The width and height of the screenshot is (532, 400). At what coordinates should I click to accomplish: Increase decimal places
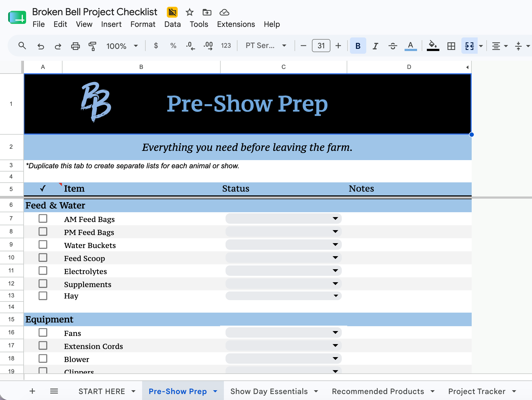[x=208, y=46]
